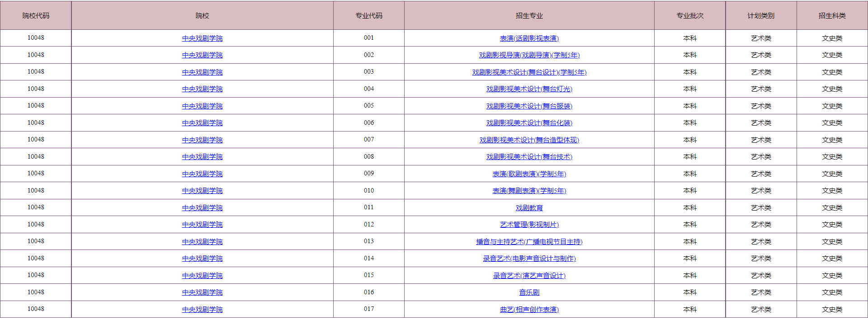Click 中央戏剧学院 link in row 001
The height and width of the screenshot is (320, 868).
click(202, 38)
